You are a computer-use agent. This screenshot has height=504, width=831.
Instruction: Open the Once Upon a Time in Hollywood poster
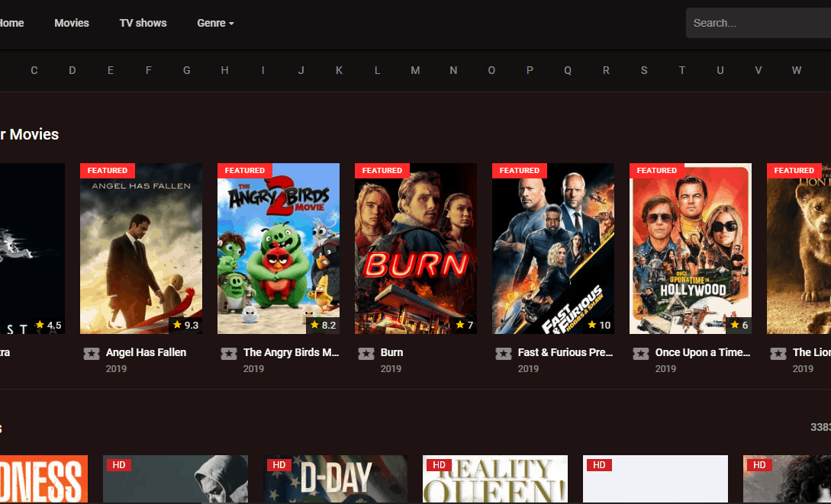pyautogui.click(x=690, y=249)
